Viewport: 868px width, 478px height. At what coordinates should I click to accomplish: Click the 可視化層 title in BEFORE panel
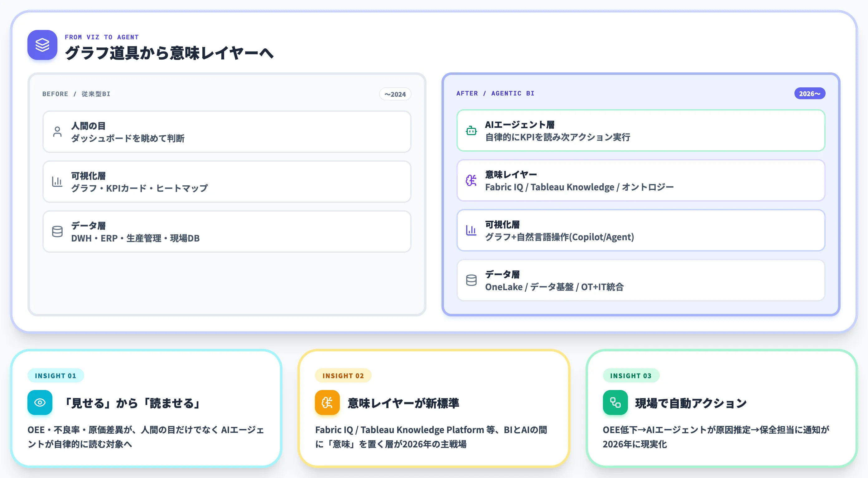click(88, 176)
